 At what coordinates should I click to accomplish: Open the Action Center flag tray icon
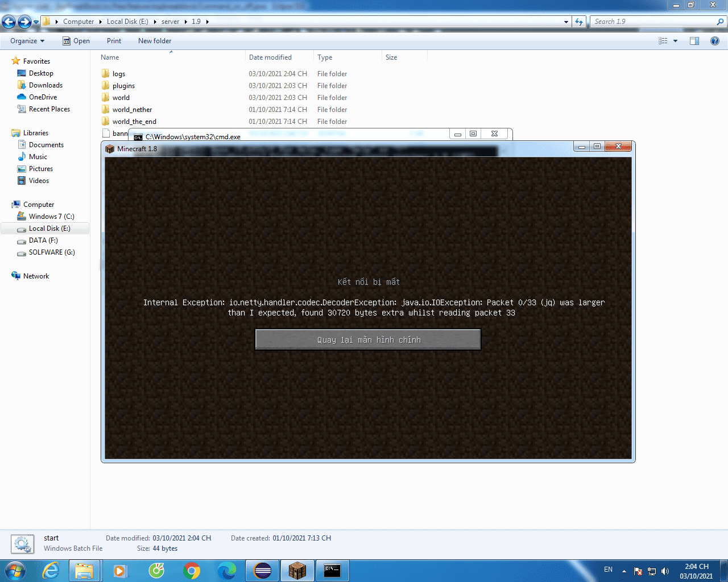[638, 571]
